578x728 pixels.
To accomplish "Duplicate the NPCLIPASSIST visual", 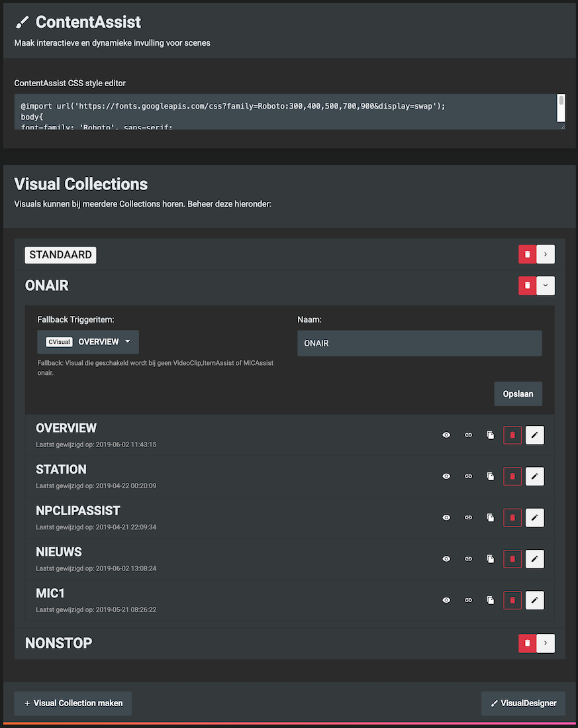I will [x=491, y=517].
